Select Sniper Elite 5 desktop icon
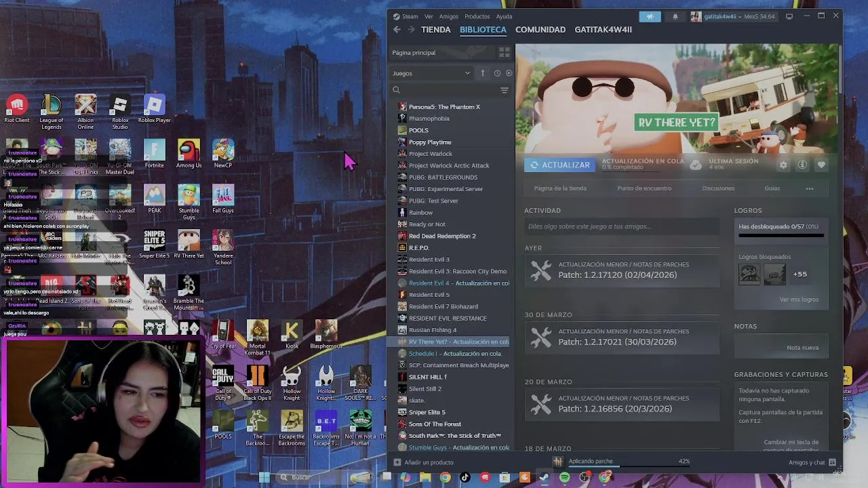This screenshot has height=488, width=868. tap(155, 245)
